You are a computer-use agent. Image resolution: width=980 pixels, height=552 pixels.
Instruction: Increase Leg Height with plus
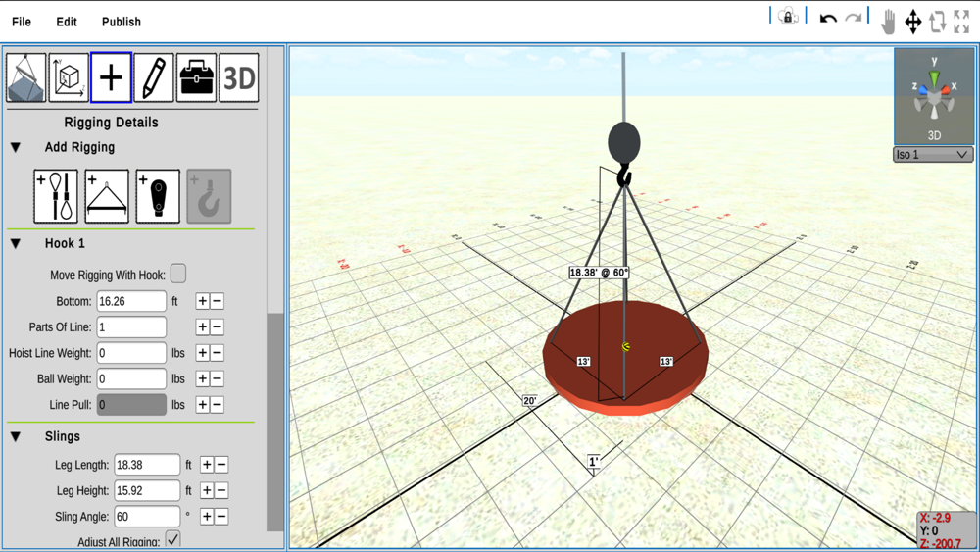pyautogui.click(x=207, y=491)
